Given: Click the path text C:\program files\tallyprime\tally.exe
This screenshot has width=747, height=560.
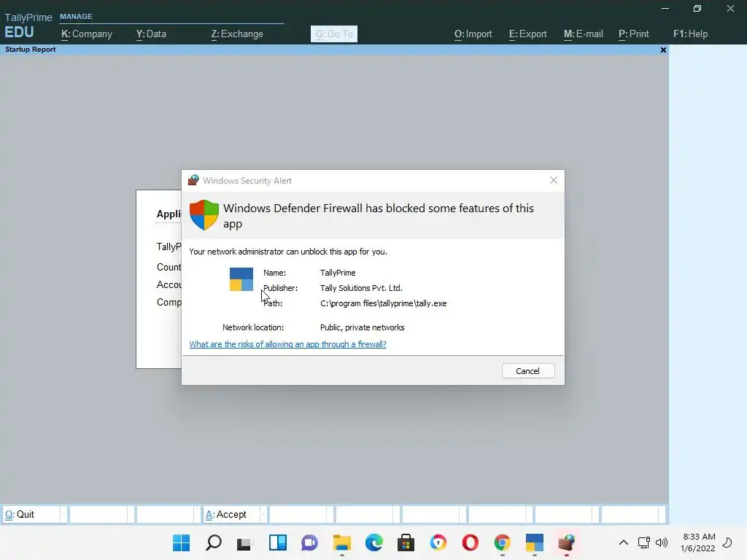Looking at the screenshot, I should [x=384, y=303].
